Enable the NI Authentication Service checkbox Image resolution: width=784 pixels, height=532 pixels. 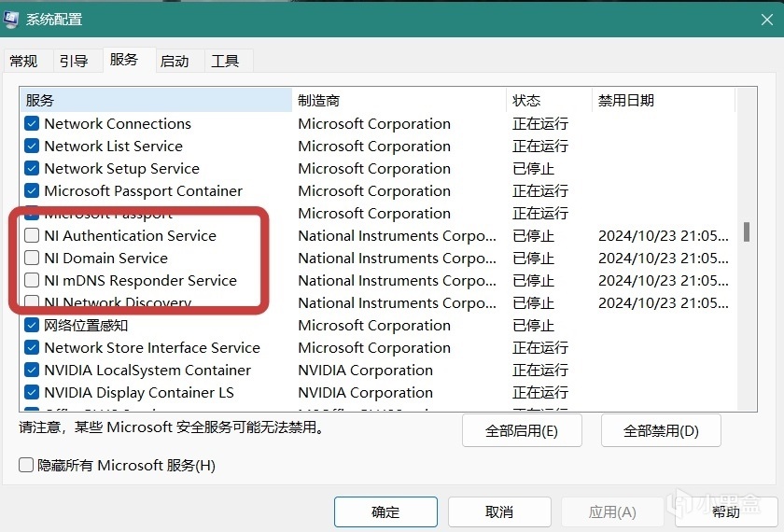[x=33, y=236]
